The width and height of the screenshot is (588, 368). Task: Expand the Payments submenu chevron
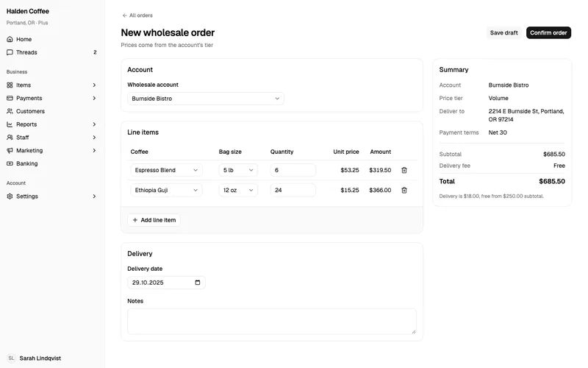94,98
